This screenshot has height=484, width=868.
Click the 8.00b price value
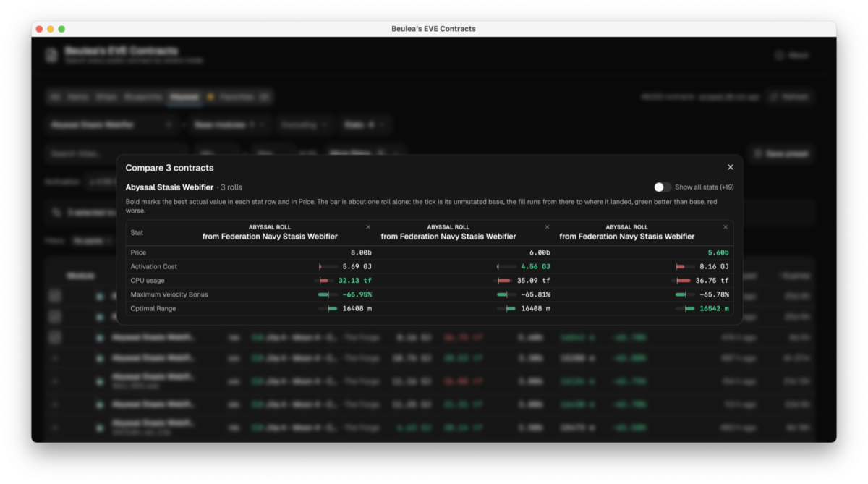tap(361, 253)
